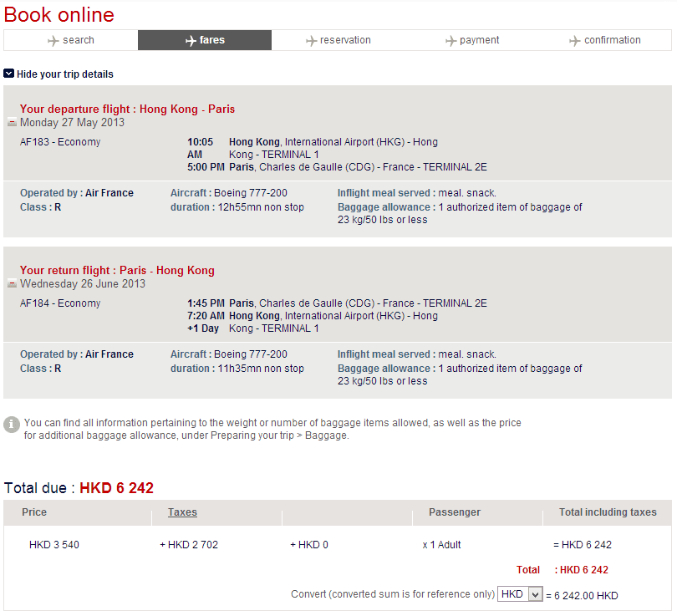Image resolution: width=677 pixels, height=616 pixels.
Task: Open the reservation step tab
Action: [338, 40]
